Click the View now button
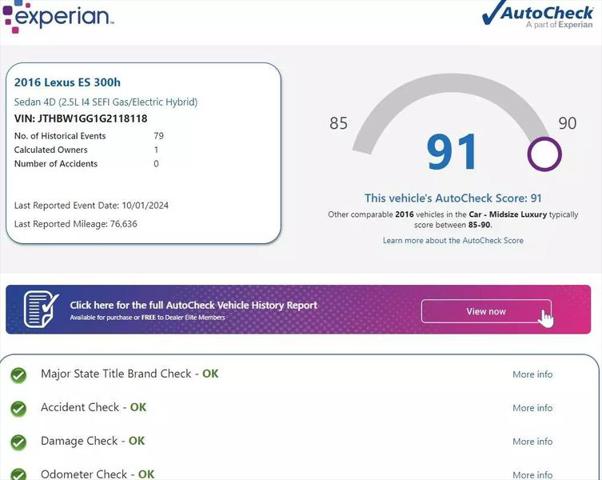The height and width of the screenshot is (480, 602). coord(486,311)
